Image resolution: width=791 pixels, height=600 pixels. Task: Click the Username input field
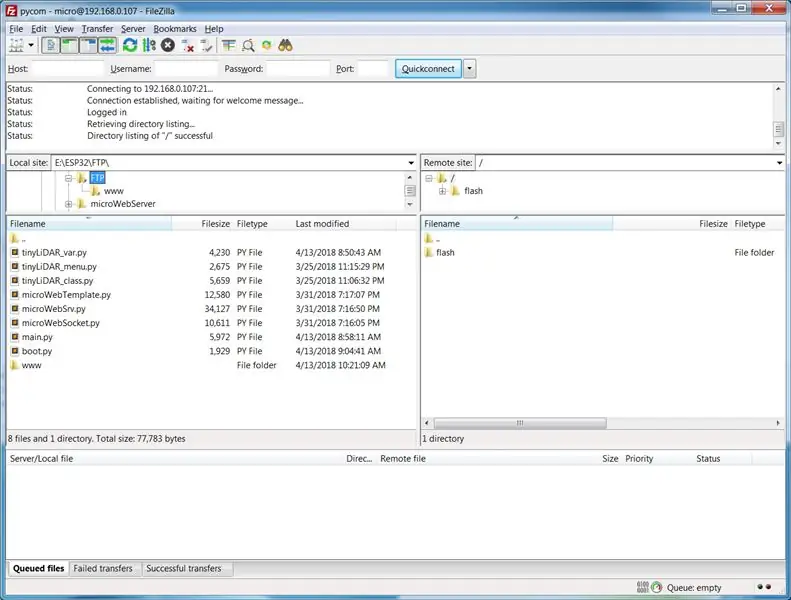tap(186, 69)
